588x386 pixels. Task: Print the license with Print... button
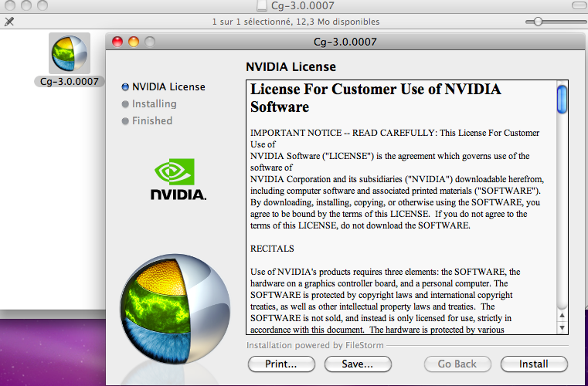281,364
